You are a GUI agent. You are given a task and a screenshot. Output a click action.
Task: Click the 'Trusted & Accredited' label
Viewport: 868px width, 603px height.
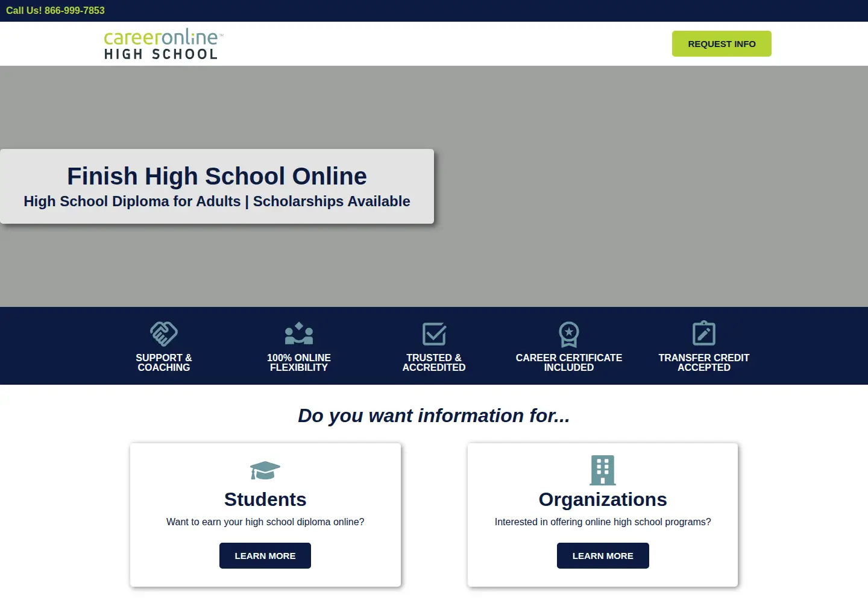[x=434, y=362]
